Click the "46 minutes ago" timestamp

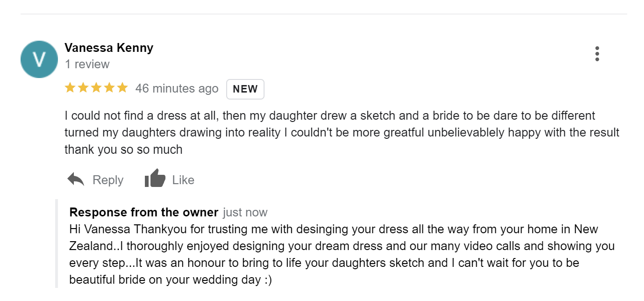tap(177, 88)
